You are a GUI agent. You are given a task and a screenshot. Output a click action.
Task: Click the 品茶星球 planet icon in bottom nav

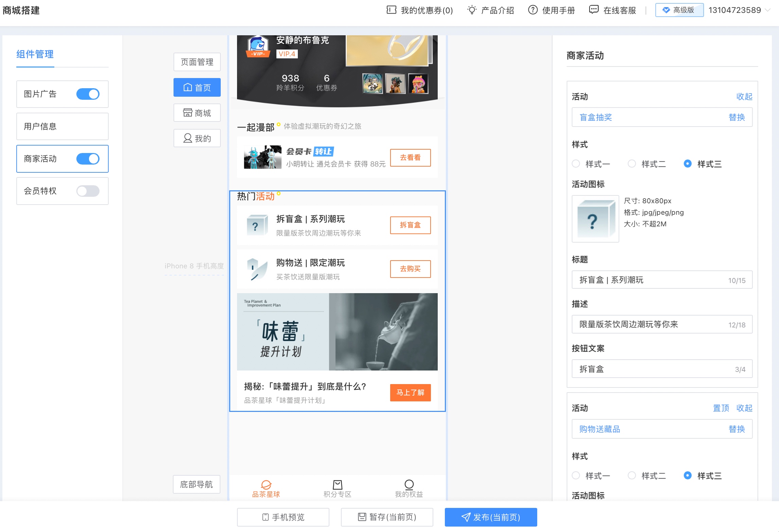coord(266,484)
